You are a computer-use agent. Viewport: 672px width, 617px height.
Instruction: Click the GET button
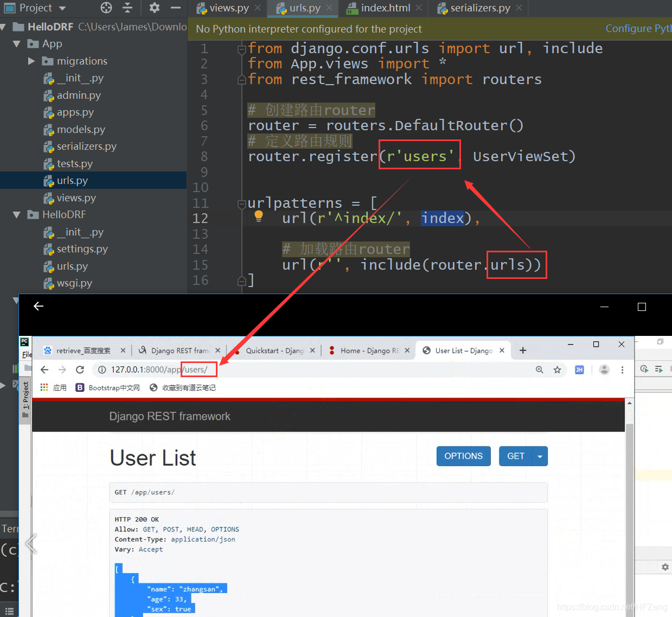click(516, 456)
